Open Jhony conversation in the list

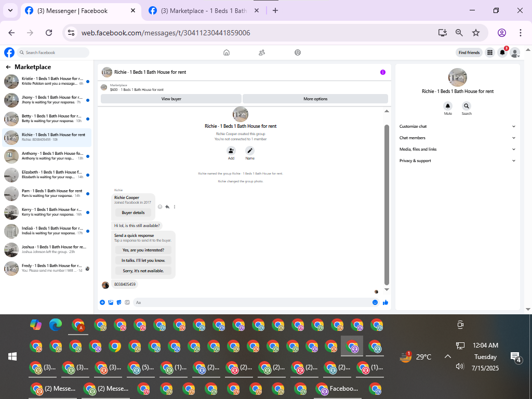pos(47,100)
